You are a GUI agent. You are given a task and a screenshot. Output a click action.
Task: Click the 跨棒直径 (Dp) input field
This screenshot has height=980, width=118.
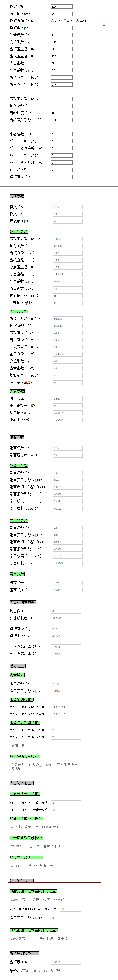(62, 177)
